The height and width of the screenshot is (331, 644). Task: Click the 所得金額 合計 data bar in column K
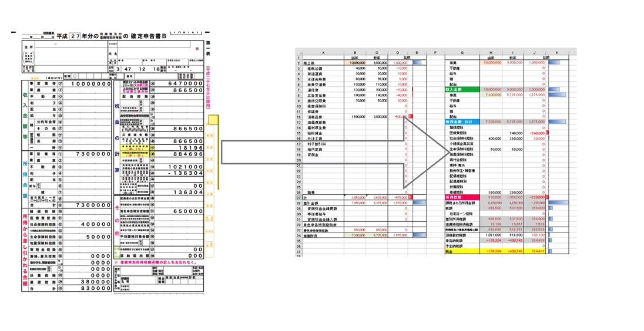(x=557, y=122)
